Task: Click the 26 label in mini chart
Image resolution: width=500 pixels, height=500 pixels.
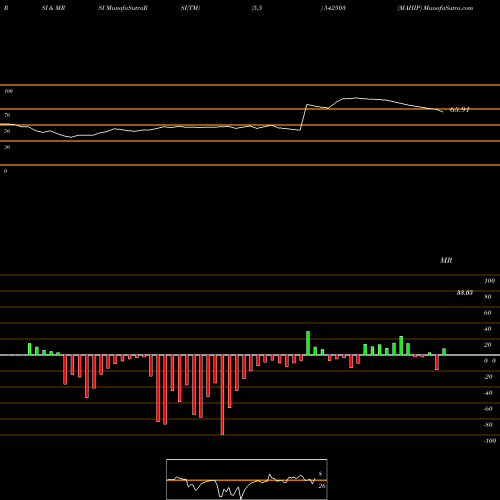Action: point(322,486)
